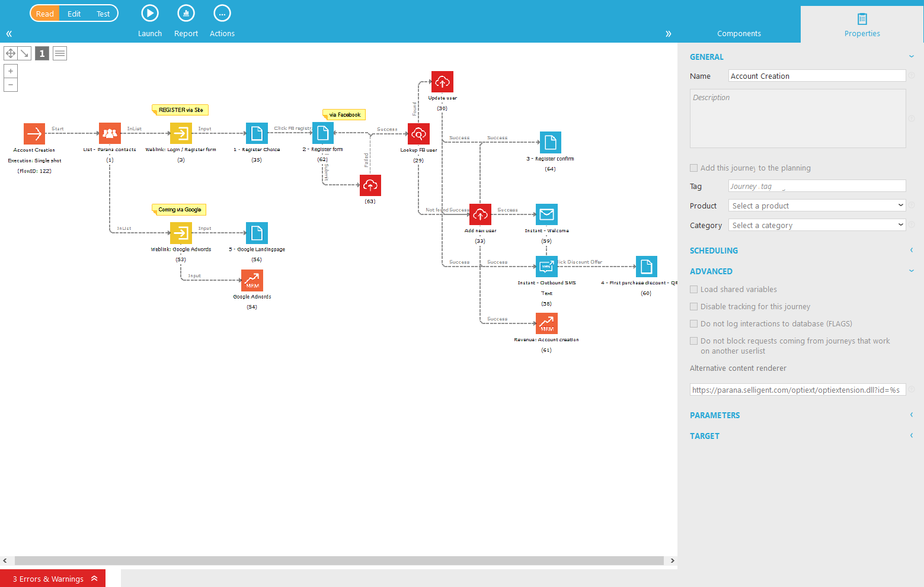The image size is (924, 587).
Task: Click the zoom in plus button
Action: click(11, 71)
